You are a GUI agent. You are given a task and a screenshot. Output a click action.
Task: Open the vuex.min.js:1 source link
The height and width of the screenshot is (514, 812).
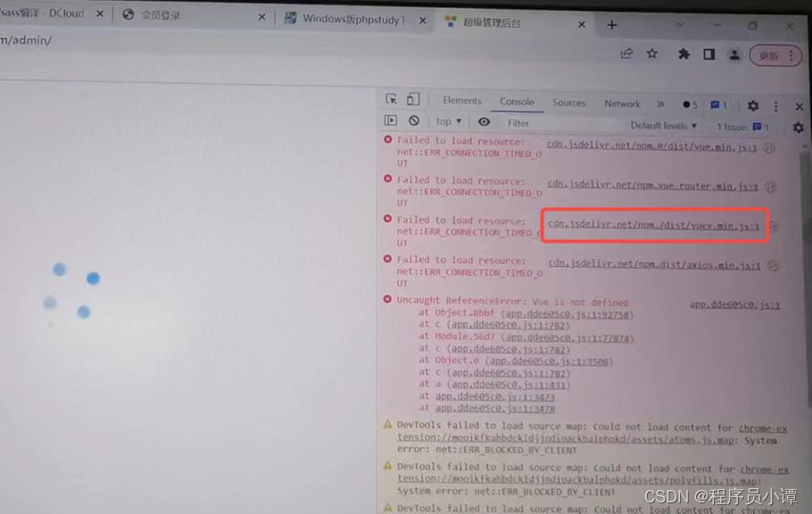point(653,226)
